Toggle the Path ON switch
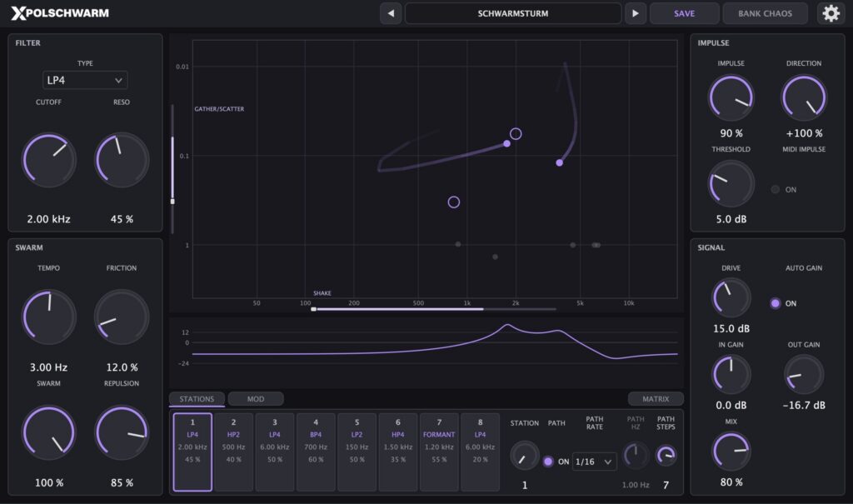This screenshot has width=853, height=504. 548,462
